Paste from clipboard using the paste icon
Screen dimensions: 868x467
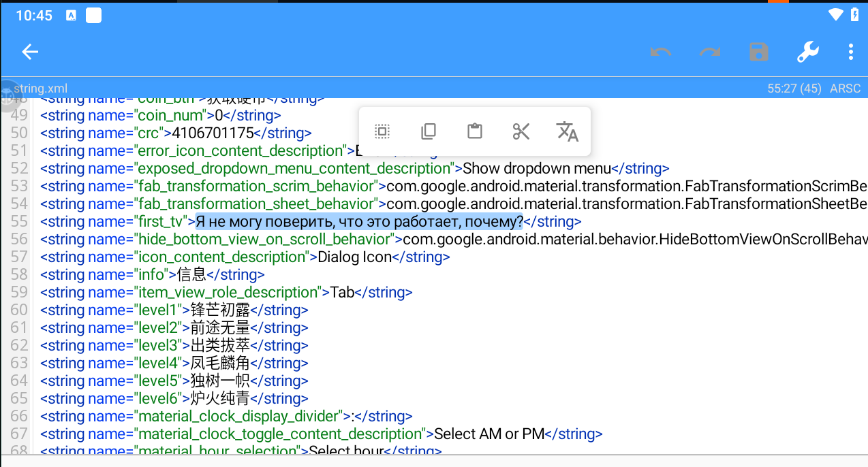click(x=475, y=131)
